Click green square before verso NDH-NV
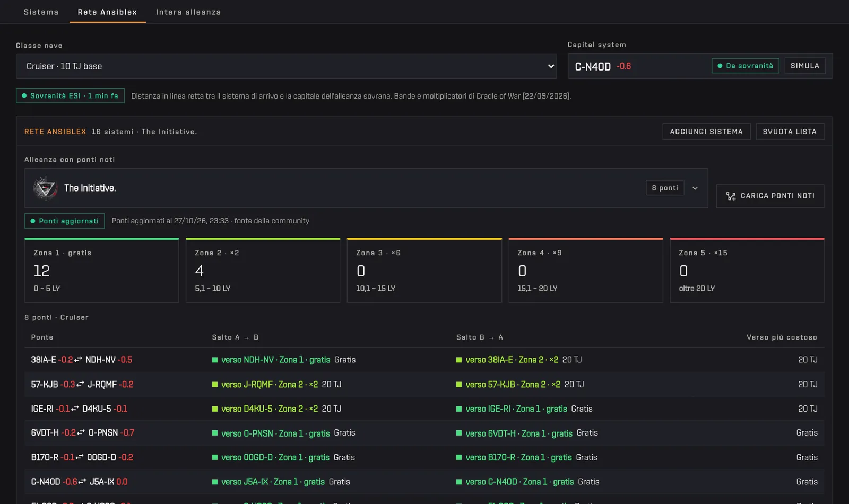Image resolution: width=849 pixels, height=504 pixels. [215, 360]
